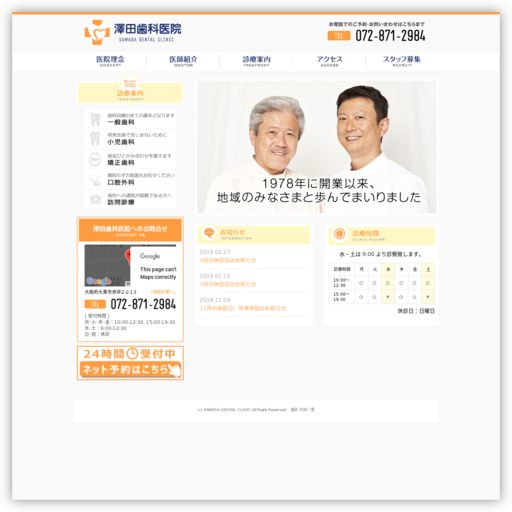The height and width of the screenshot is (512, 512).
Task: Open the 医師紹介 DOCTOR menu item
Action: 183,61
